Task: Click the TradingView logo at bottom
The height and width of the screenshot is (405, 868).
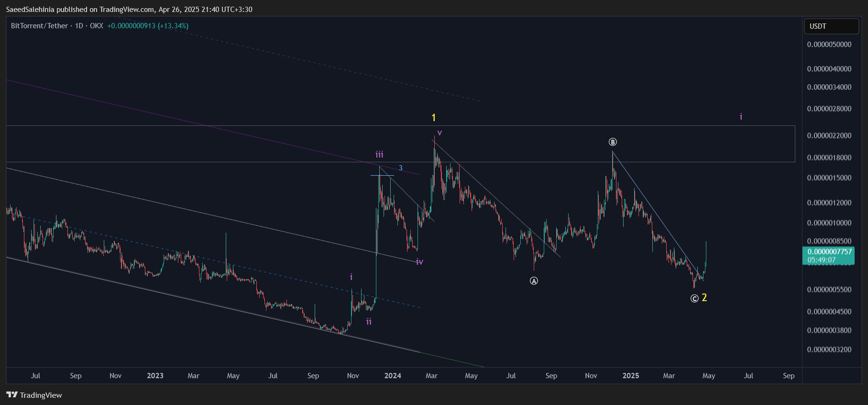Action: 34,395
